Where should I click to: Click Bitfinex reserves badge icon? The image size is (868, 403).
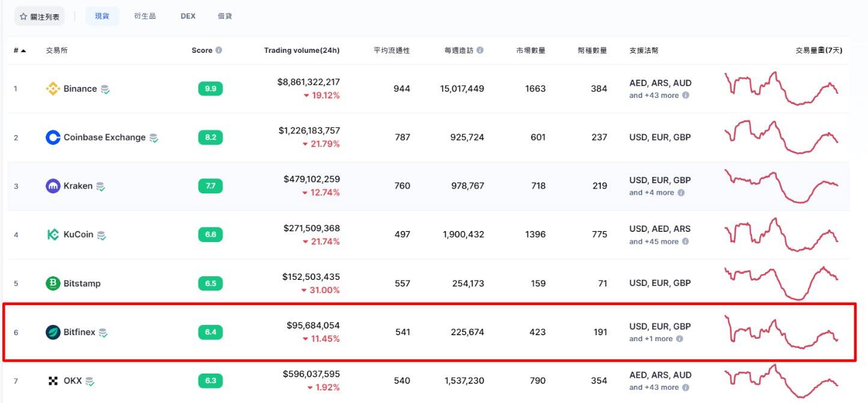[x=103, y=333]
